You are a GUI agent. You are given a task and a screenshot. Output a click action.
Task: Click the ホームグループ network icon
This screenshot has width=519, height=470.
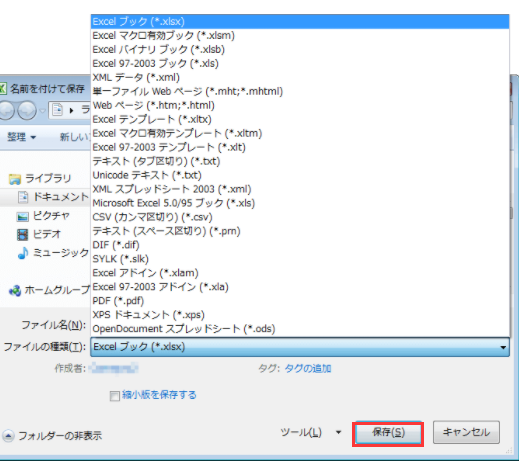click(15, 291)
